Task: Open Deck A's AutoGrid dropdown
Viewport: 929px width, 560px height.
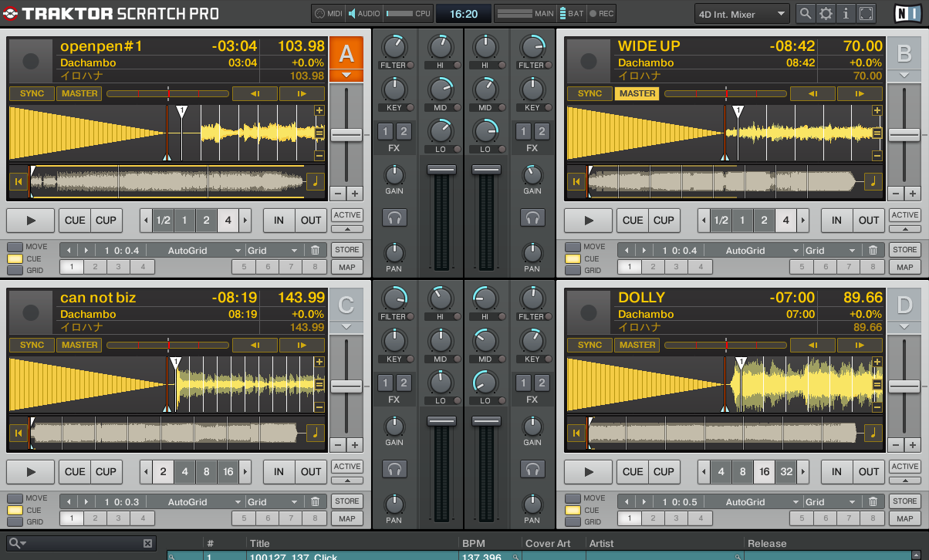Action: pos(195,250)
